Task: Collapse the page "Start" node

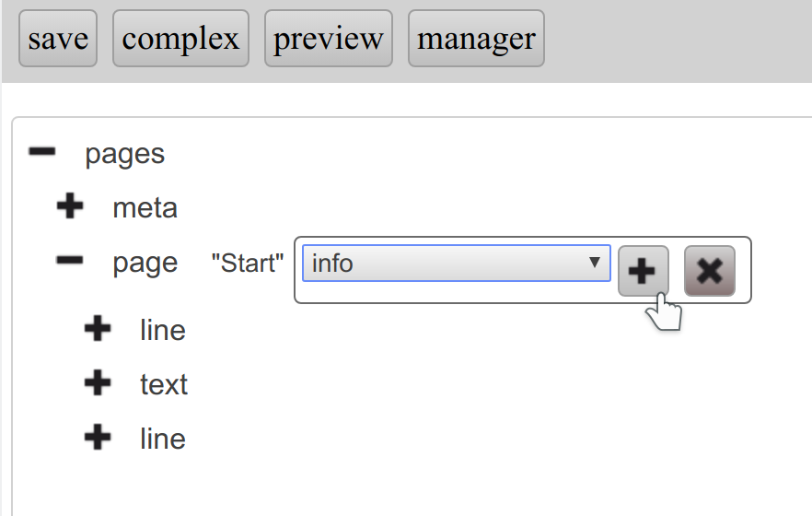Action: coord(70,262)
